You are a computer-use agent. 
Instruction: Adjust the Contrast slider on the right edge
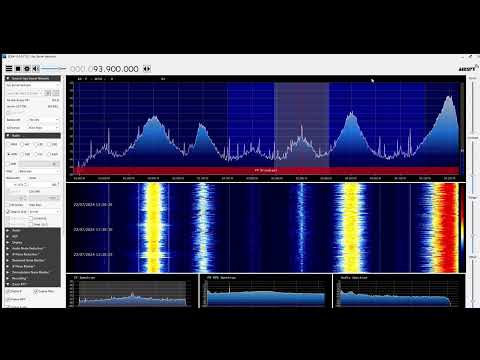pyautogui.click(x=473, y=167)
